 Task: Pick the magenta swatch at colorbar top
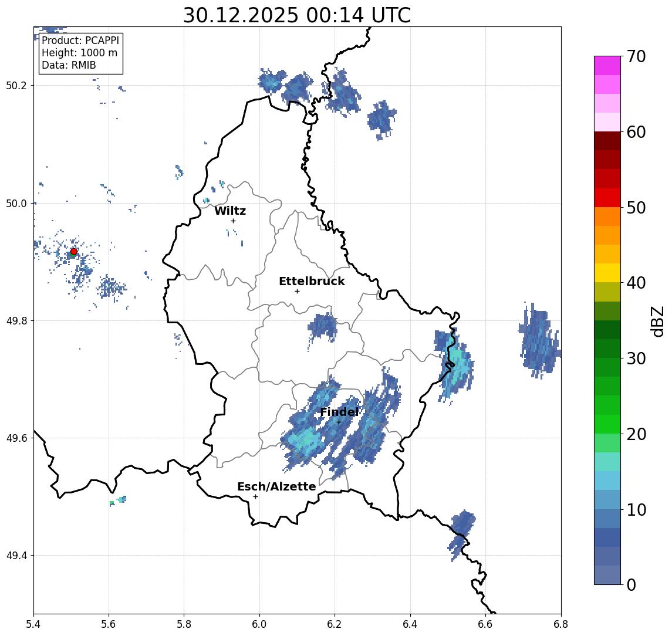click(x=607, y=66)
